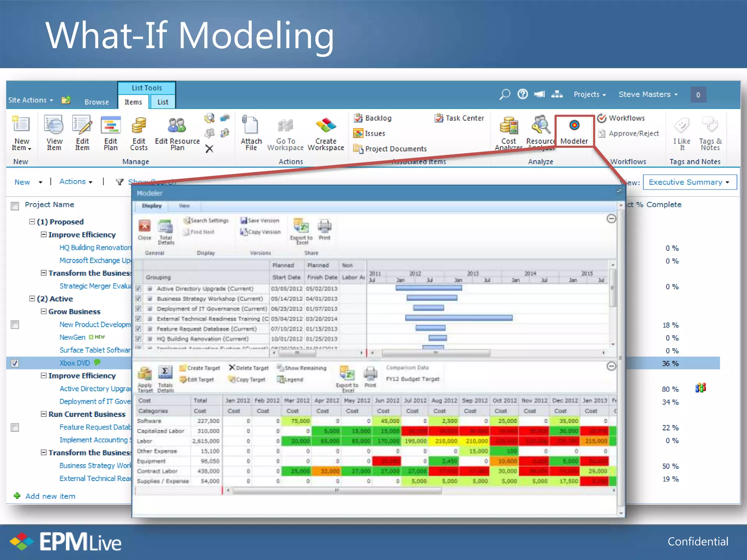
Task: Check the Feature Request Database row checkbox
Action: click(15, 427)
